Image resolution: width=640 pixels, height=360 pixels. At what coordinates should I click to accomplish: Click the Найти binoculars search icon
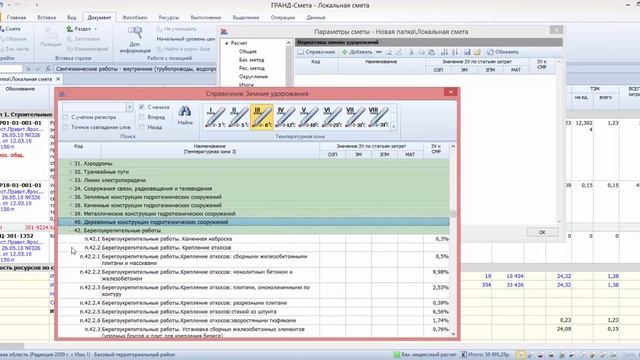click(x=184, y=111)
